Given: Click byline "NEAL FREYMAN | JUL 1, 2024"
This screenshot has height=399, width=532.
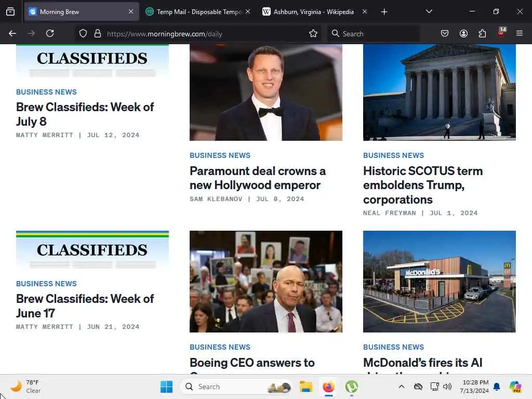Looking at the screenshot, I should point(420,213).
